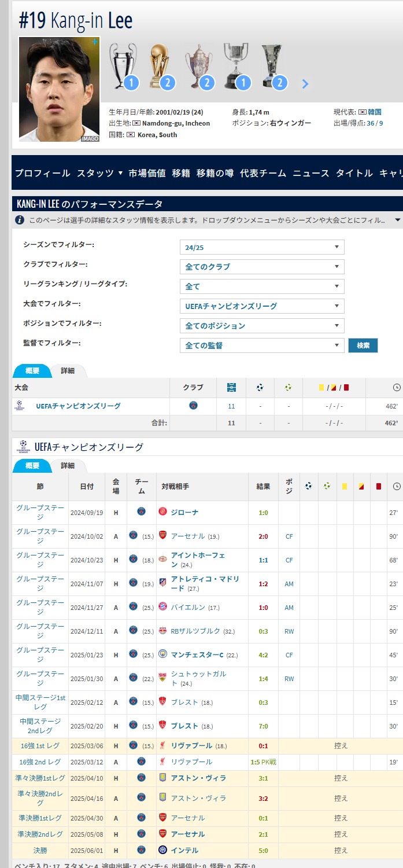Open the competition filter showing UEFAチャンピオンズリーグ
Image resolution: width=403 pixels, height=868 pixels.
262,306
